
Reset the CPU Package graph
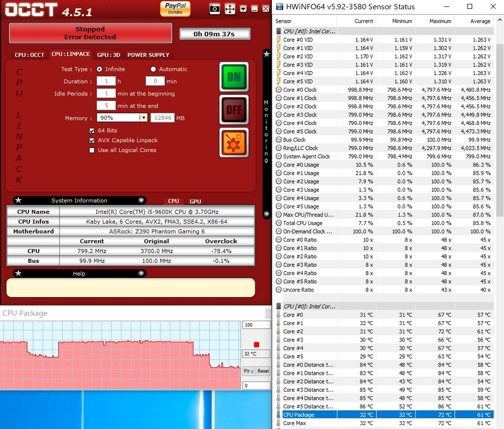pyautogui.click(x=263, y=371)
